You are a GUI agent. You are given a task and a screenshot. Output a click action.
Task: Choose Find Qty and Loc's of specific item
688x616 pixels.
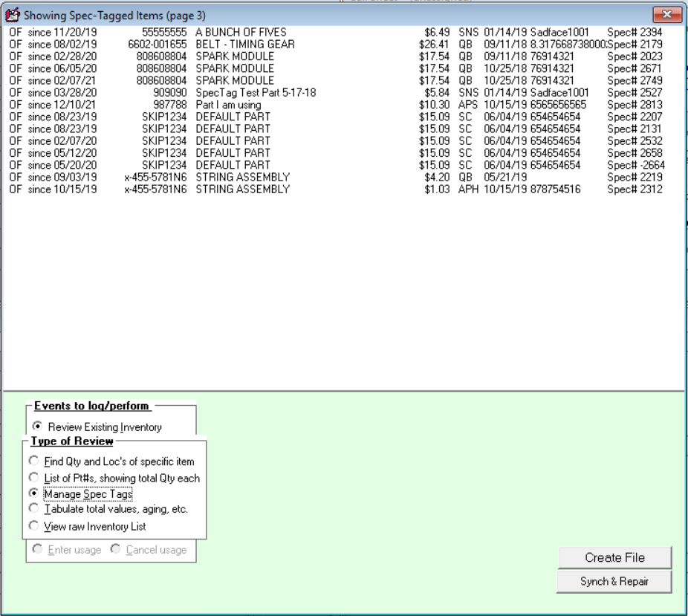pos(35,461)
